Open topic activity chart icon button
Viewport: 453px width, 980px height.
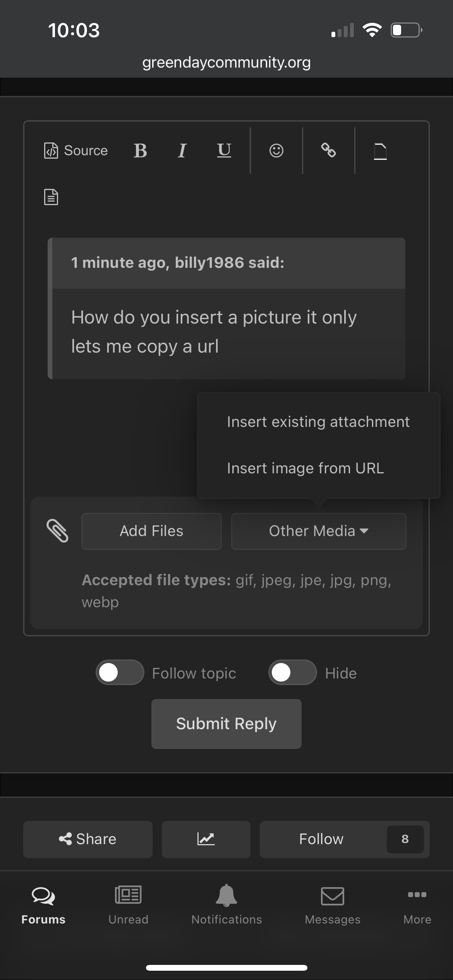(x=206, y=839)
